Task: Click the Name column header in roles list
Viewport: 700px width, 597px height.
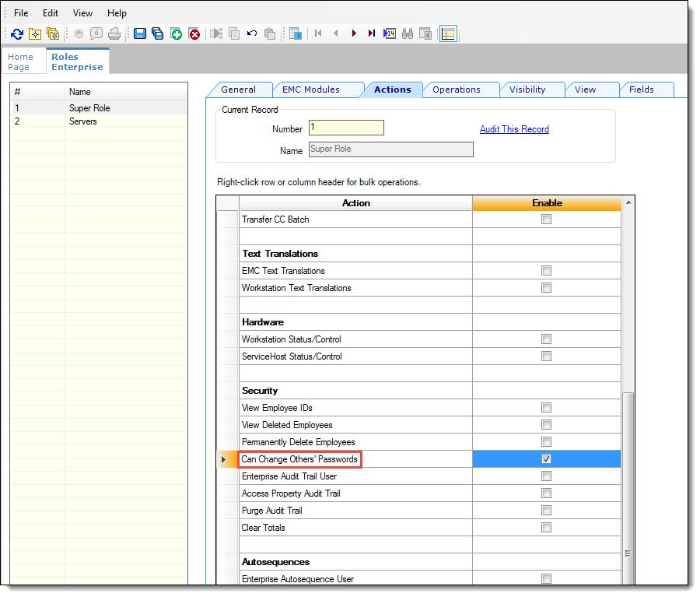Action: (125, 92)
